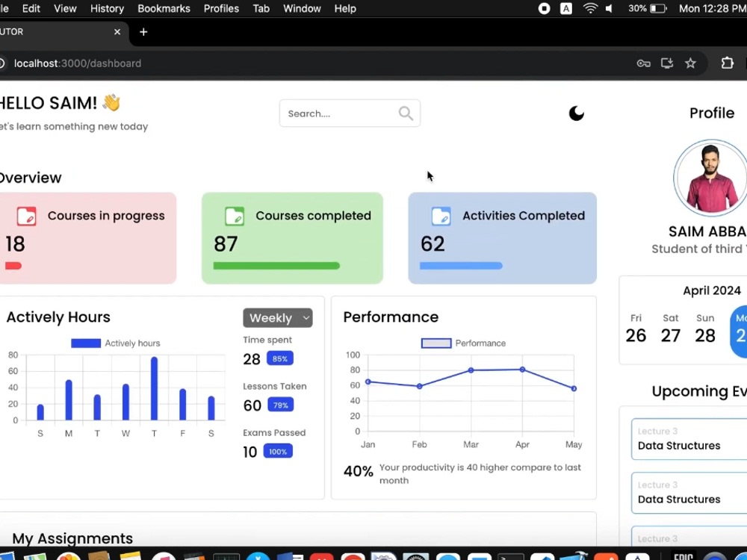Click the Mar data point on Performance line

pyautogui.click(x=471, y=370)
